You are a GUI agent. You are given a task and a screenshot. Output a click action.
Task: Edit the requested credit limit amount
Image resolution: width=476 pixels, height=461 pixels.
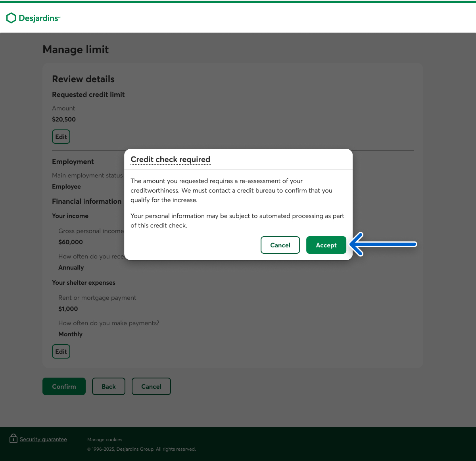(x=61, y=137)
